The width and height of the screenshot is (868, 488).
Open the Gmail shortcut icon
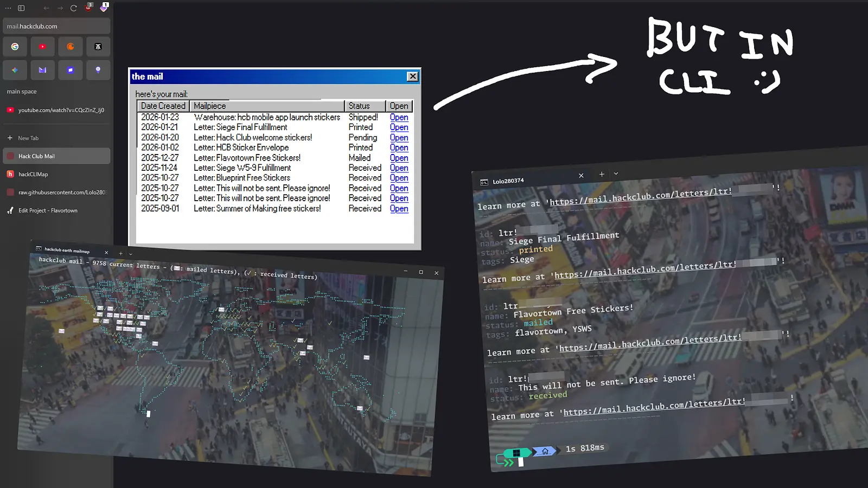(42, 70)
